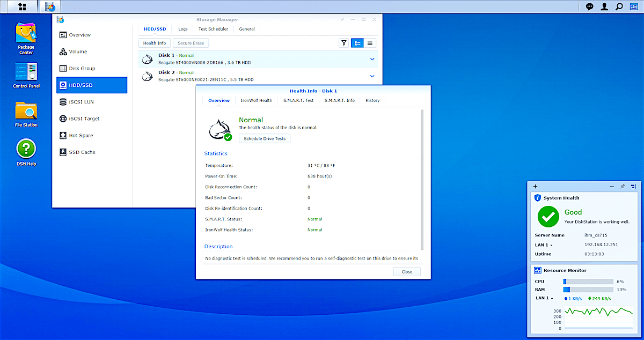The height and width of the screenshot is (340, 644).
Task: Select Overview in Storage Manager sidebar
Action: [x=92, y=35]
